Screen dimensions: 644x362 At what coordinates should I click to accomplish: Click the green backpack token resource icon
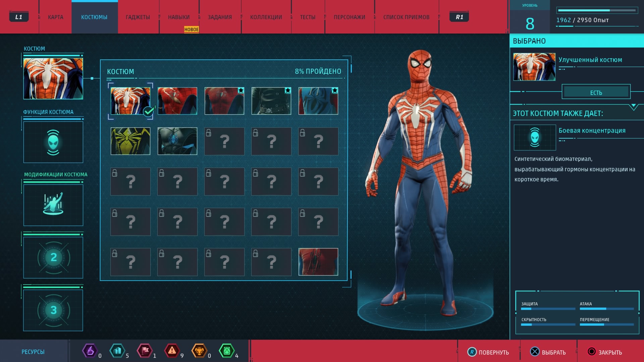coord(227,351)
